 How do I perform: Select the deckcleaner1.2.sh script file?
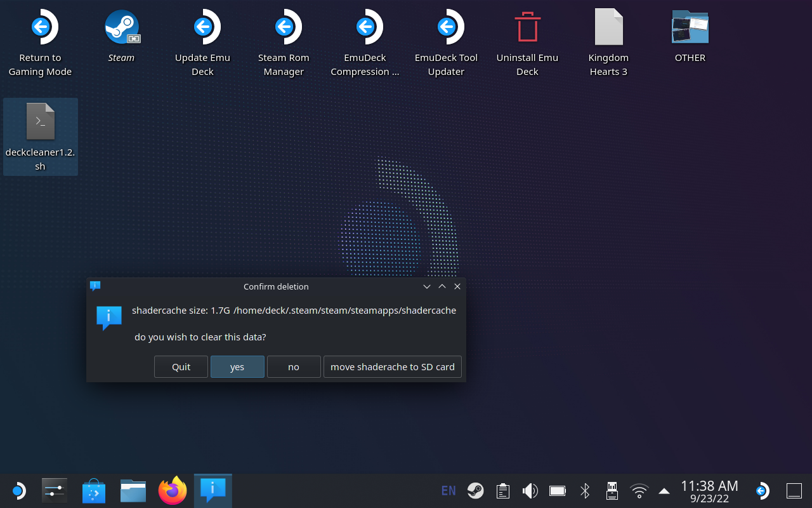(41, 123)
